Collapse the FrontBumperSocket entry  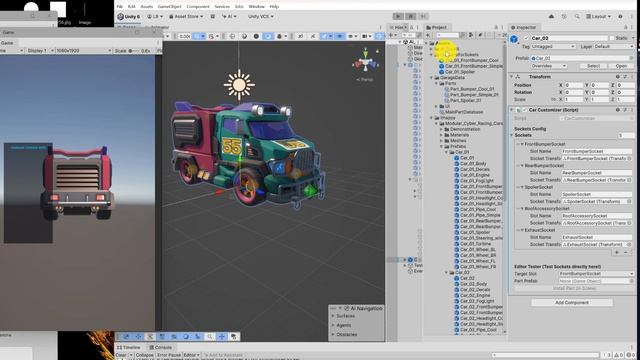pyautogui.click(x=522, y=144)
